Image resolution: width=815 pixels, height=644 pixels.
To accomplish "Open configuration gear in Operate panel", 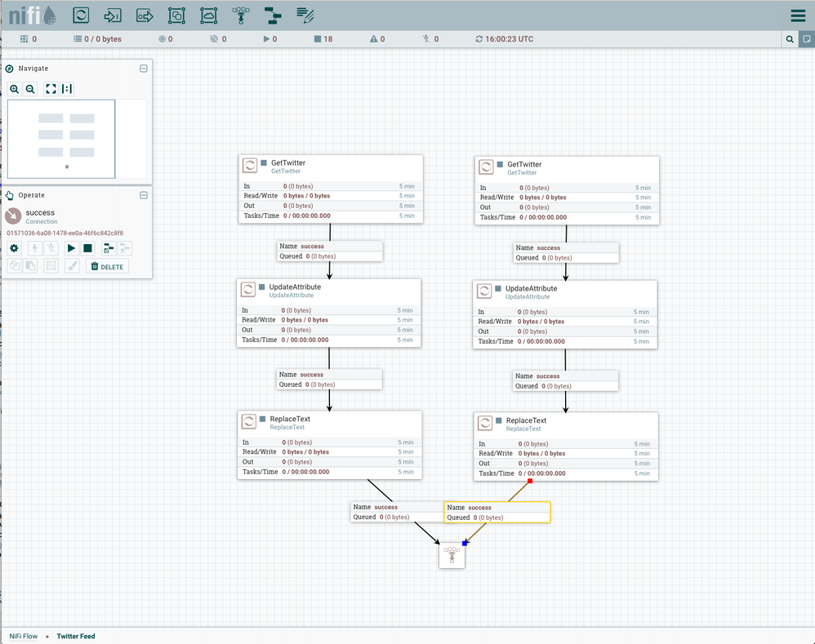I will pyautogui.click(x=14, y=247).
